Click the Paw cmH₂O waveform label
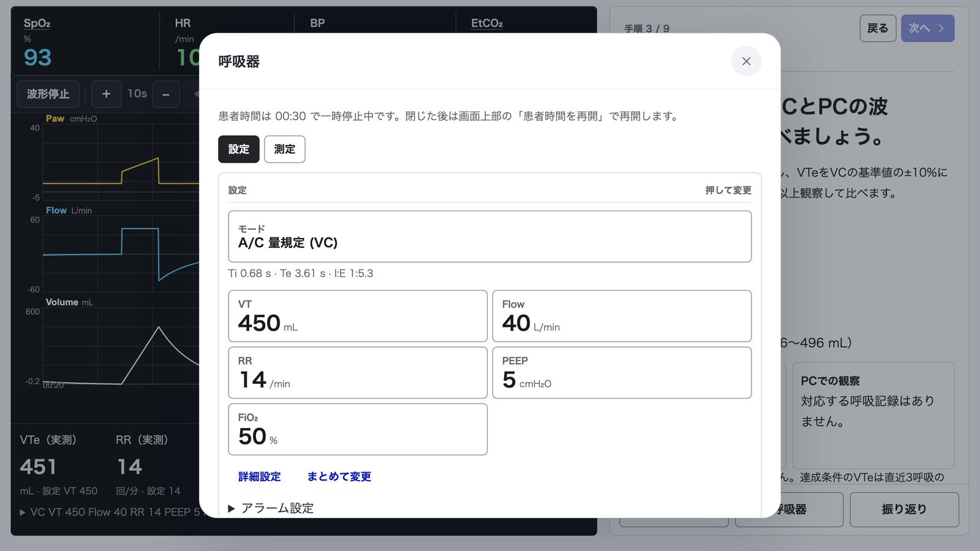 [x=71, y=119]
